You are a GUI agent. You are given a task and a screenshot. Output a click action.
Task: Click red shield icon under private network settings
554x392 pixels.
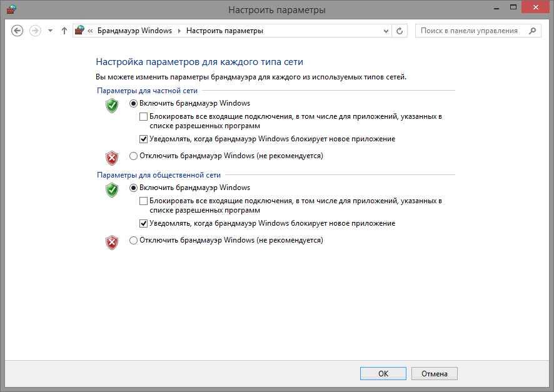(x=112, y=157)
